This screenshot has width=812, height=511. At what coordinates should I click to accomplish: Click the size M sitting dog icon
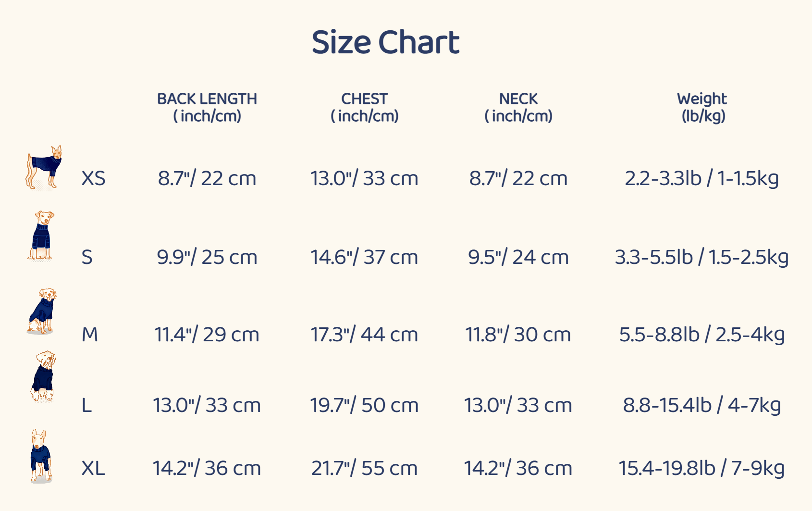pyautogui.click(x=42, y=311)
